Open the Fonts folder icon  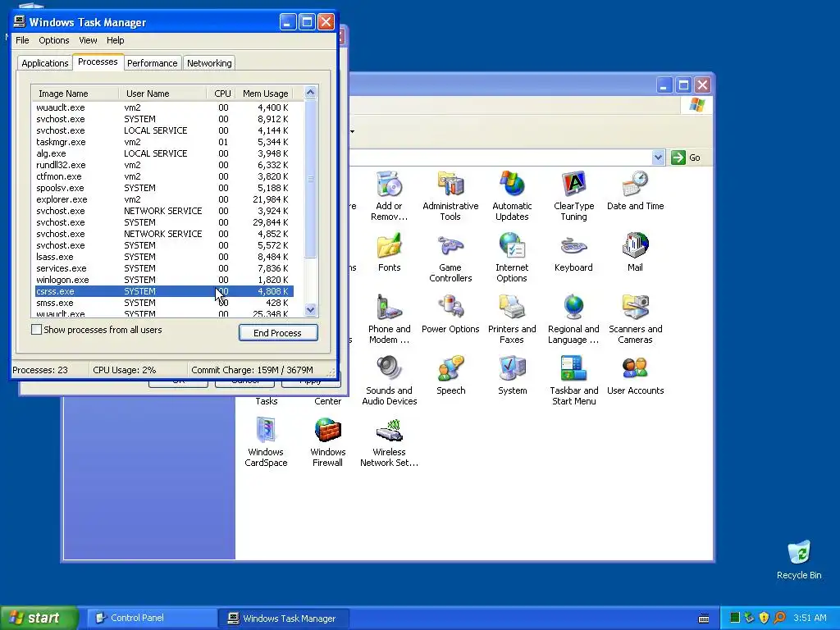[x=389, y=253]
